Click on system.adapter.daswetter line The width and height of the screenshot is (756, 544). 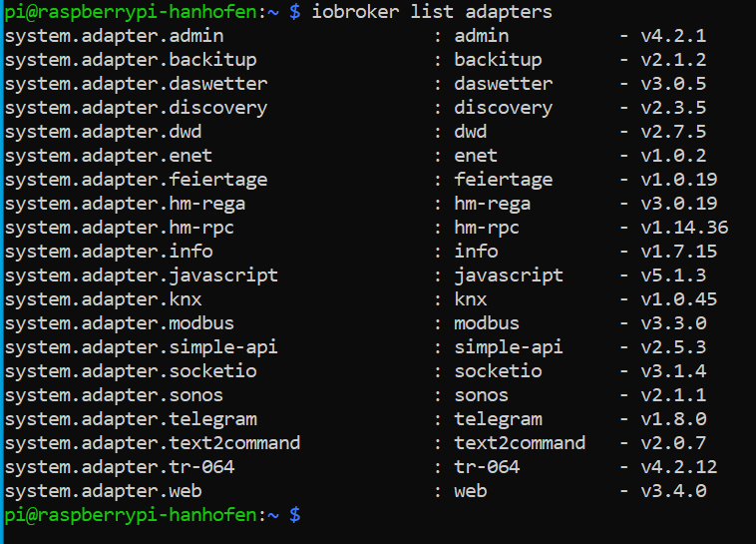(x=136, y=84)
